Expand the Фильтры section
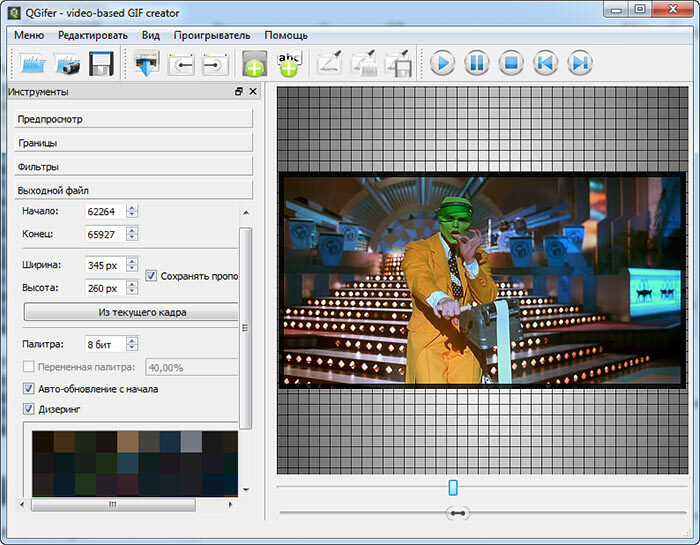Screen dimensions: 700x545 point(134,166)
